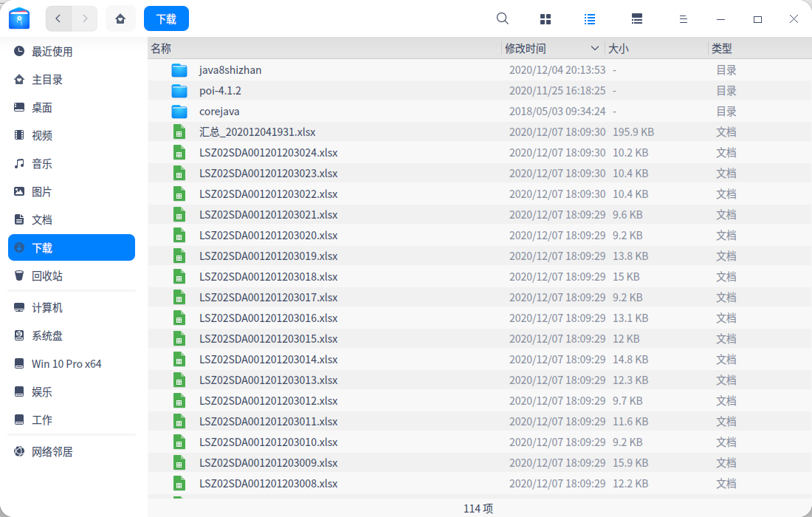Sort by 大小 column header
The image size is (812, 517).
pos(656,48)
